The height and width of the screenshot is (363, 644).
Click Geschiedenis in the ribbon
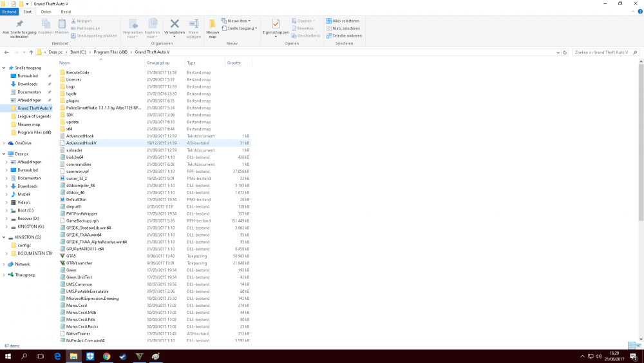click(x=305, y=35)
